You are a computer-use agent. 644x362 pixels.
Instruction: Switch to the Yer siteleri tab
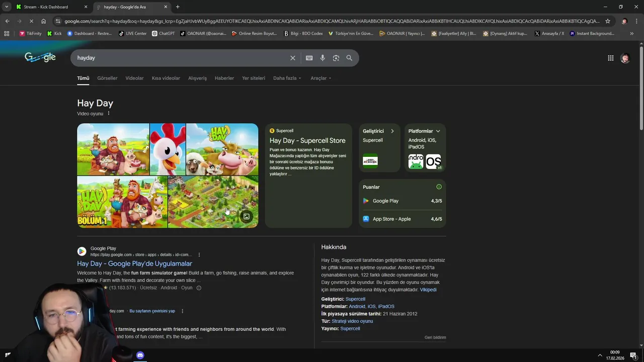(x=254, y=78)
